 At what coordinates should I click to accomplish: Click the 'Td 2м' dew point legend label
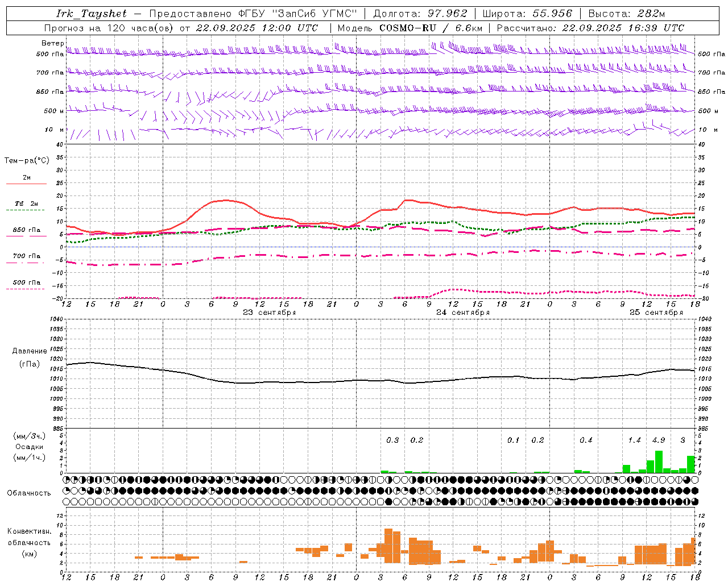coord(26,203)
